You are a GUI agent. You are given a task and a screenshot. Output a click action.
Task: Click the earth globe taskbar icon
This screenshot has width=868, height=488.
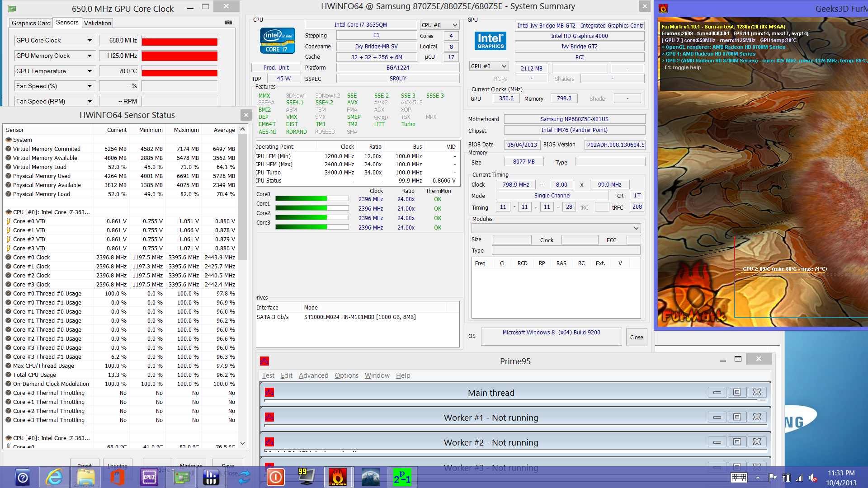pyautogui.click(x=370, y=478)
